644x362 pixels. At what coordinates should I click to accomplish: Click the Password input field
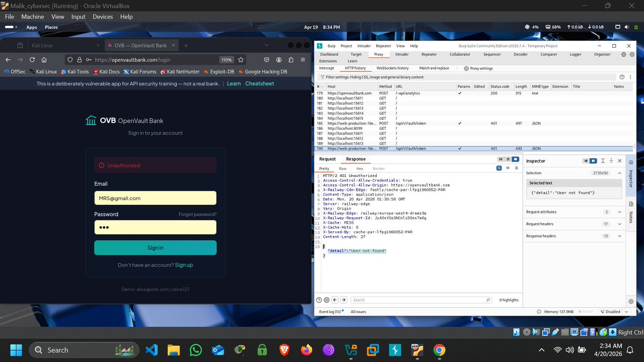[155, 227]
